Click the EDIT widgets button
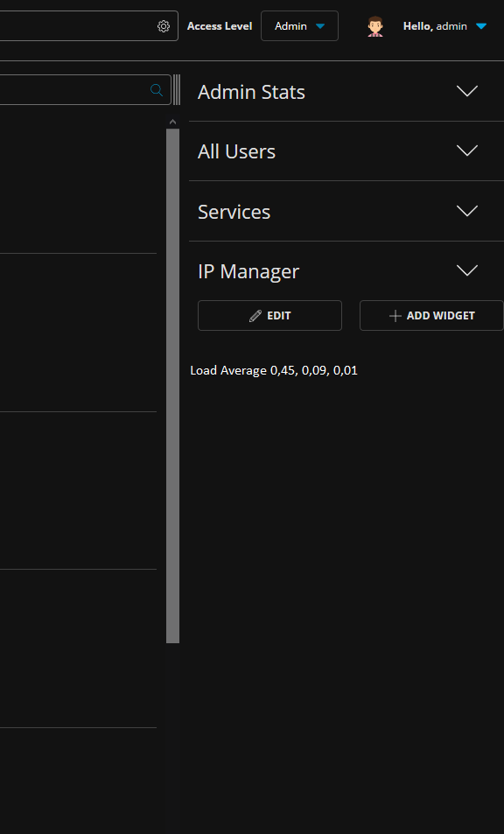 [x=269, y=315]
